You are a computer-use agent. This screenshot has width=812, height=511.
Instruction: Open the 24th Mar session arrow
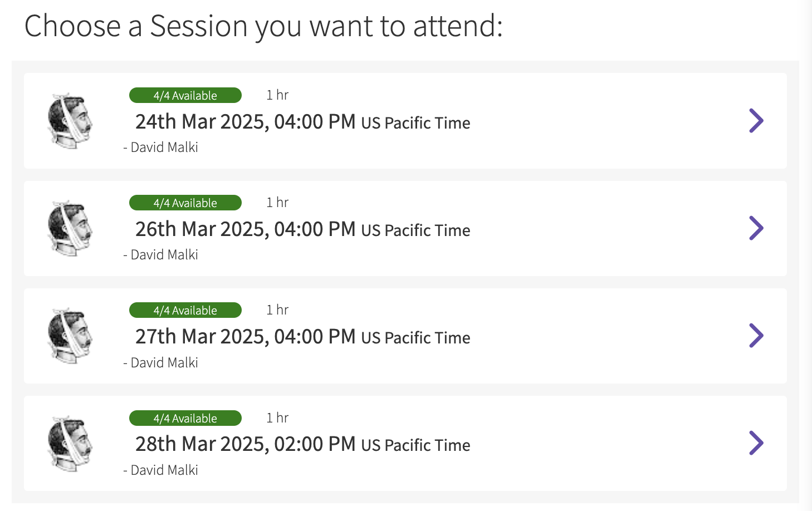[756, 121]
